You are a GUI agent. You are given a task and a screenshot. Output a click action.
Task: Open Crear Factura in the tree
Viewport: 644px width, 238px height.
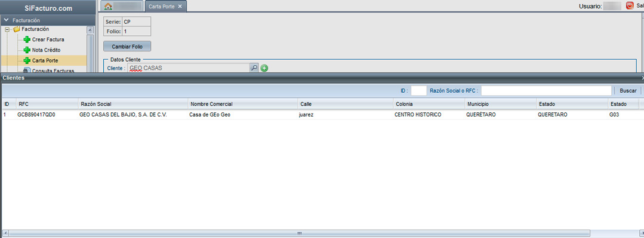pyautogui.click(x=48, y=39)
